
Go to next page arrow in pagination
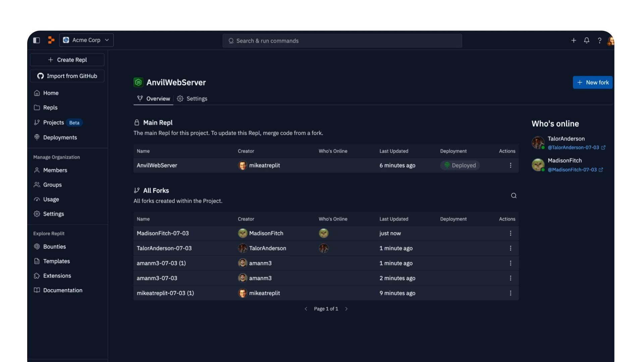(346, 309)
